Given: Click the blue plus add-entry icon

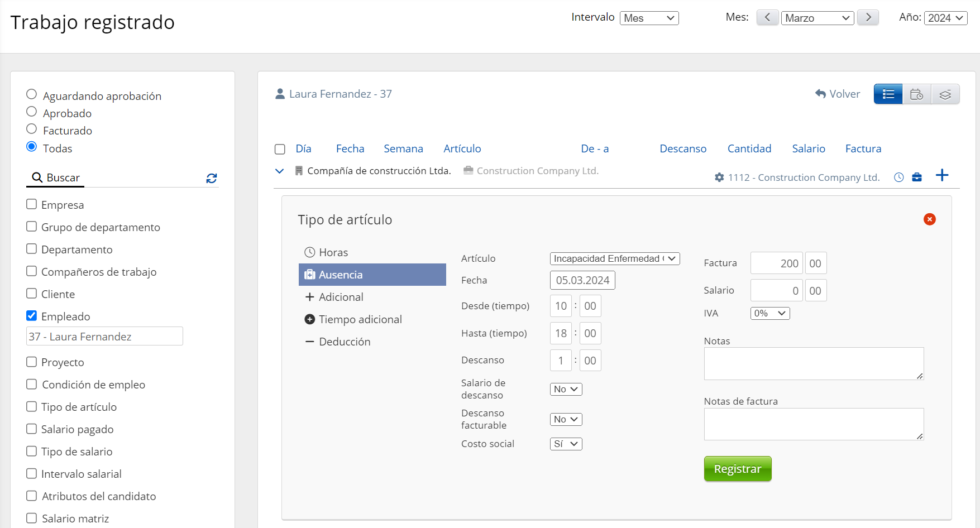Looking at the screenshot, I should click(x=942, y=176).
